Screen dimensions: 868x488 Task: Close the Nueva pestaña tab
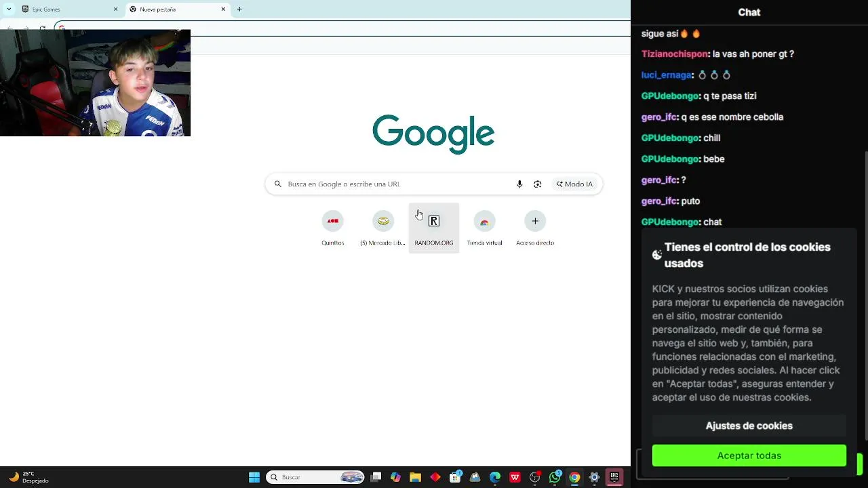point(223,9)
